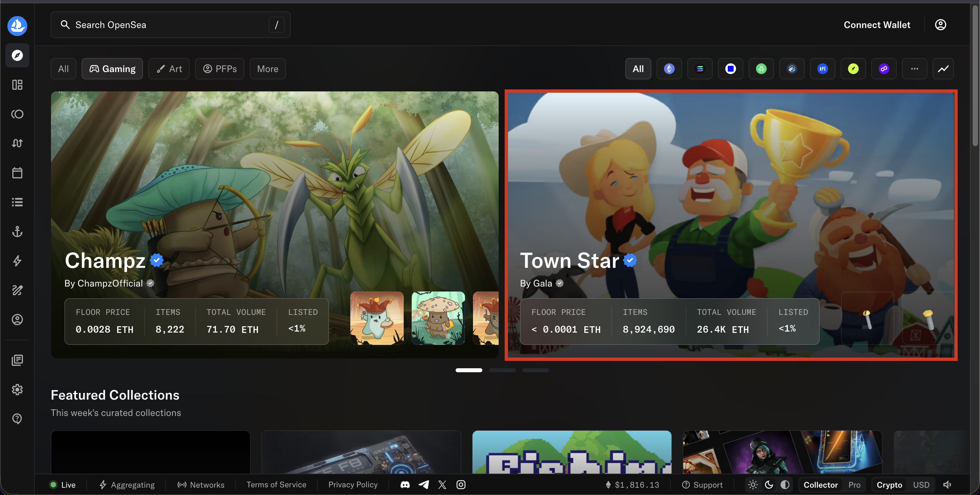
Task: Open the Instagram link icon
Action: [x=461, y=485]
